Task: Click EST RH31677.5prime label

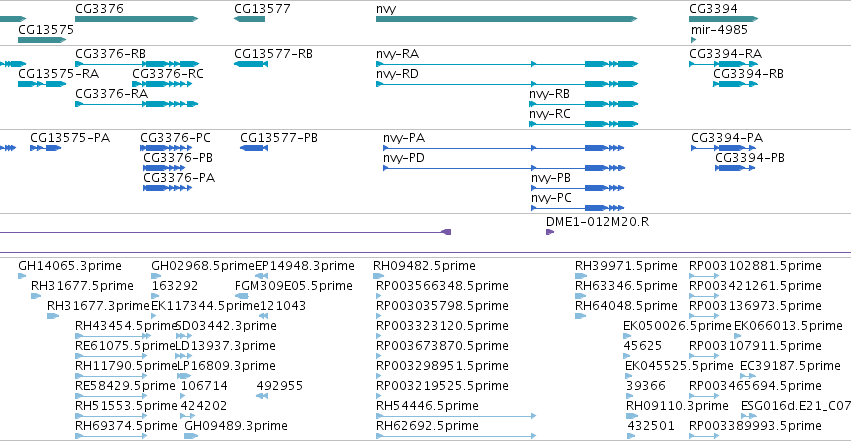Action: 82,286
